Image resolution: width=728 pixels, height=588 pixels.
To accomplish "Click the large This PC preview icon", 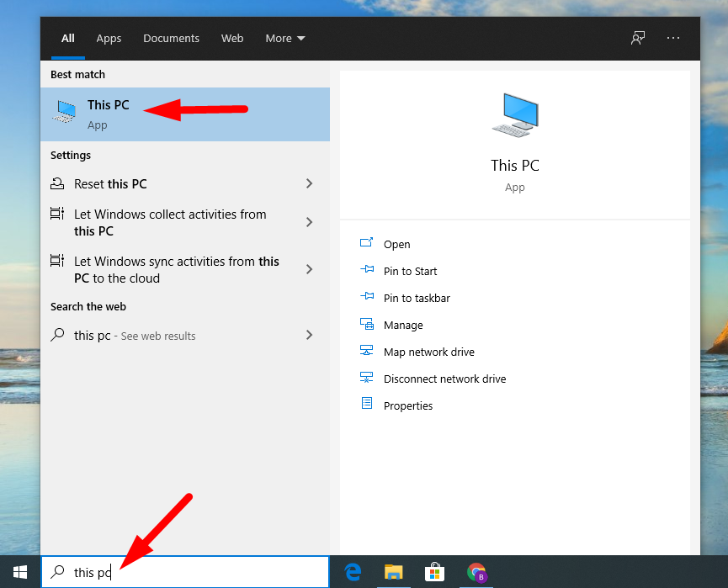I will click(514, 115).
